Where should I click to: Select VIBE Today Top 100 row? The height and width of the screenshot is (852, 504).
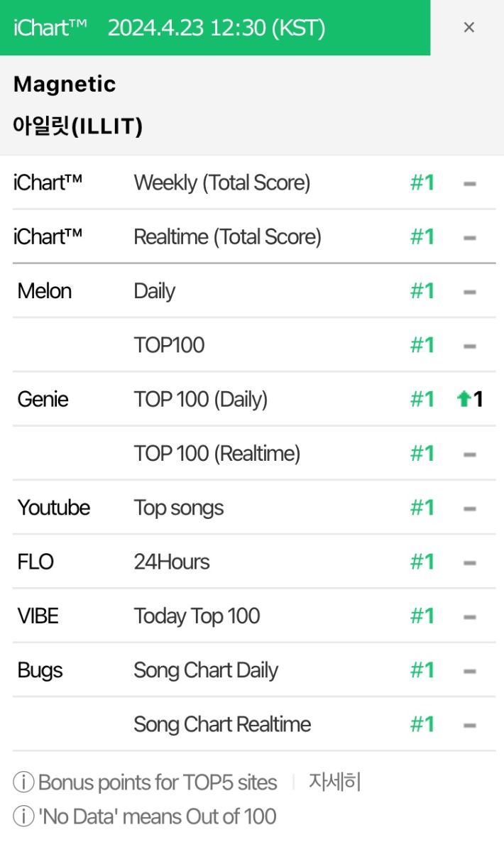click(x=254, y=616)
